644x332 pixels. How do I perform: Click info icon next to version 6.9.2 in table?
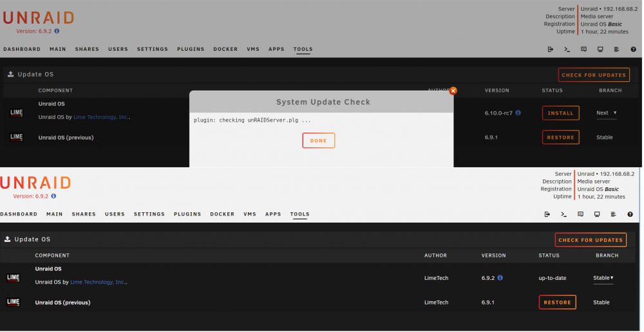(x=500, y=277)
